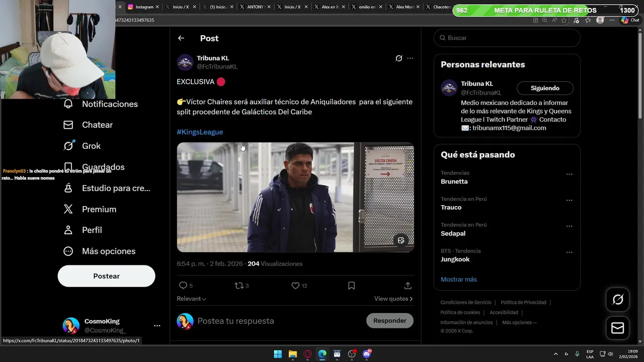This screenshot has width=644, height=362.
Task: Click the Responder button
Action: click(x=390, y=321)
